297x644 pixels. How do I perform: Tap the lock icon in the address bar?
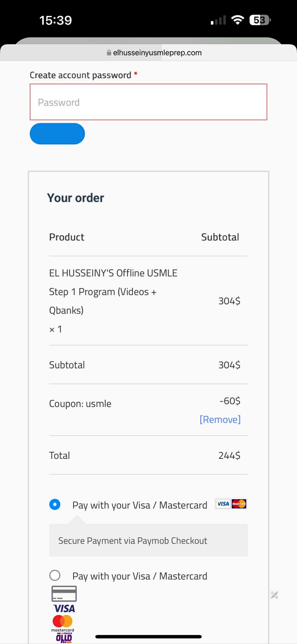point(109,53)
